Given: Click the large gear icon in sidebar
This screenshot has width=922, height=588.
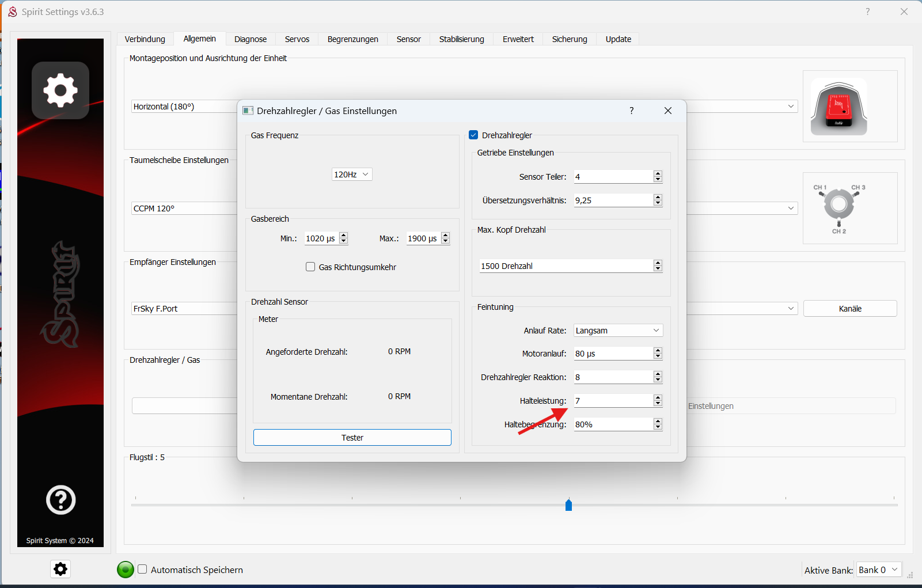Looking at the screenshot, I should coord(60,90).
